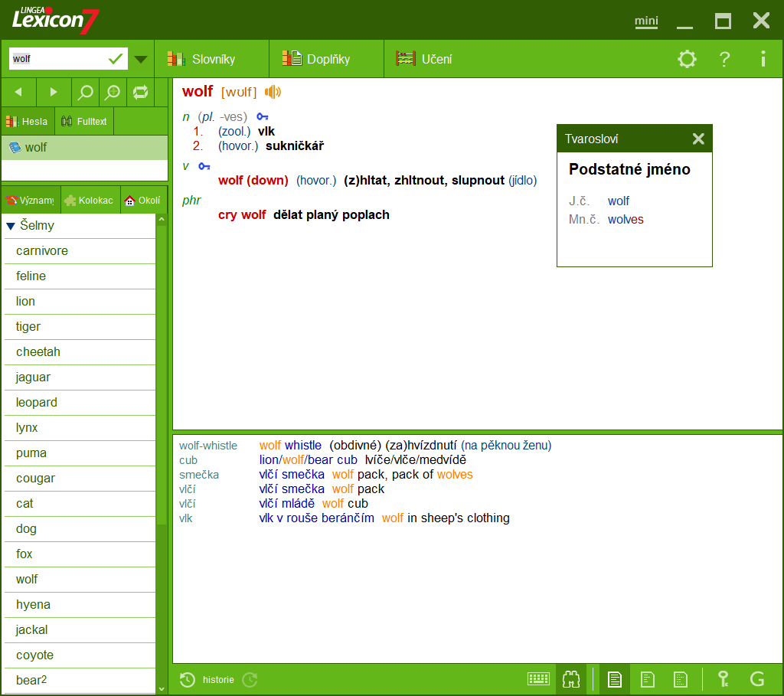784x696 pixels.
Task: Select hyena in the Šelmy list
Action: point(80,604)
